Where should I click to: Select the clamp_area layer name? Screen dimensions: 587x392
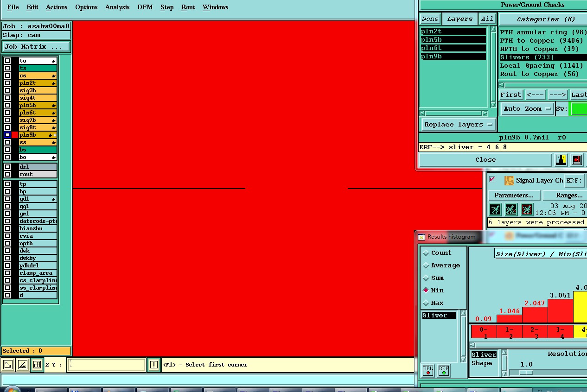pos(38,273)
